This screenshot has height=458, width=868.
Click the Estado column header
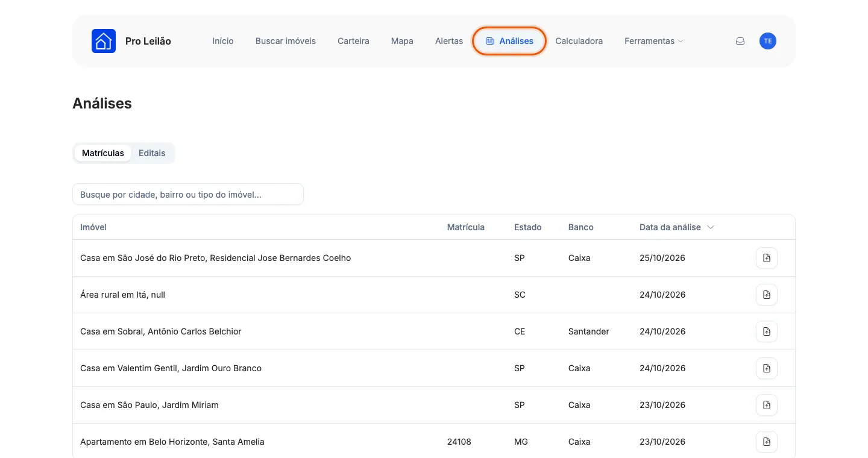tap(528, 227)
